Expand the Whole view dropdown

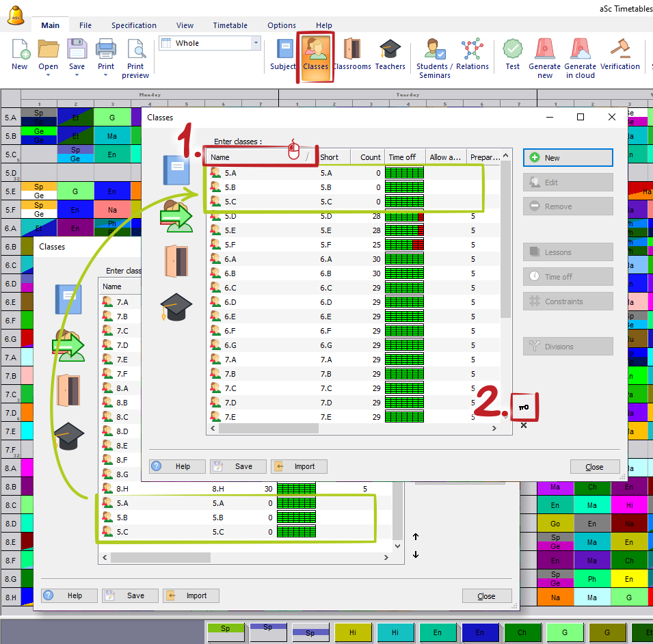pos(256,43)
